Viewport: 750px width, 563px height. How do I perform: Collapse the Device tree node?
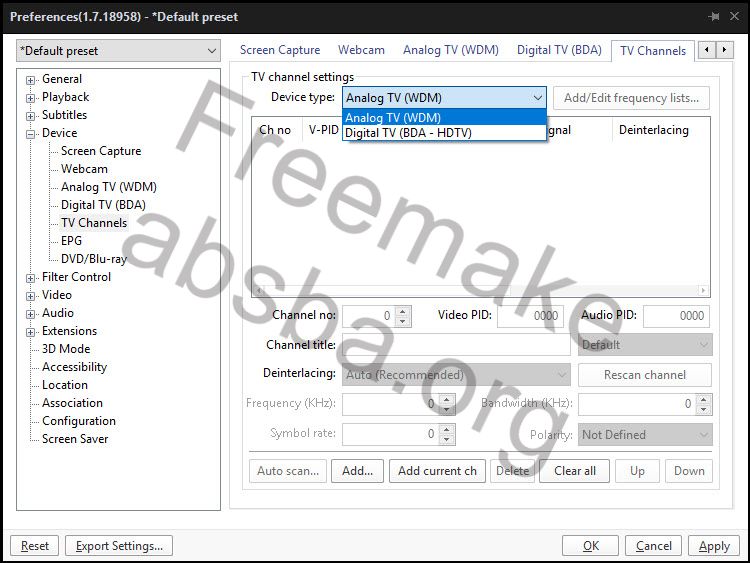click(31, 134)
